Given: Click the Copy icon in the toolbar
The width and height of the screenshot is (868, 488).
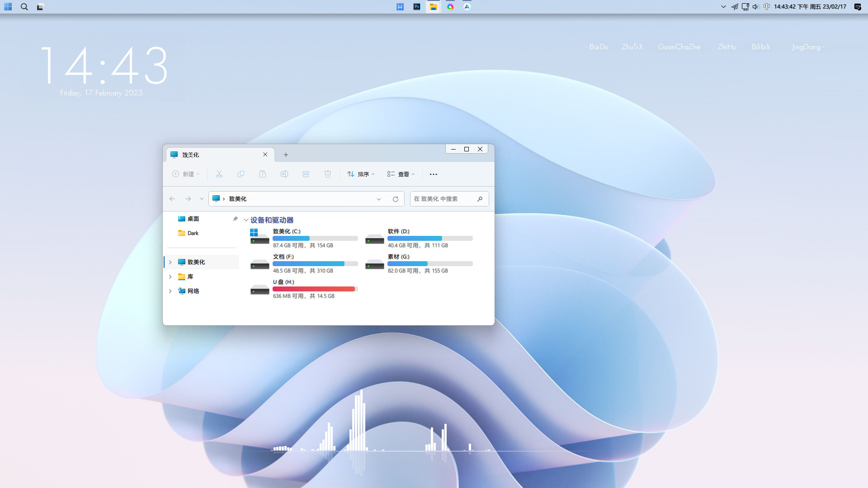Looking at the screenshot, I should 241,174.
